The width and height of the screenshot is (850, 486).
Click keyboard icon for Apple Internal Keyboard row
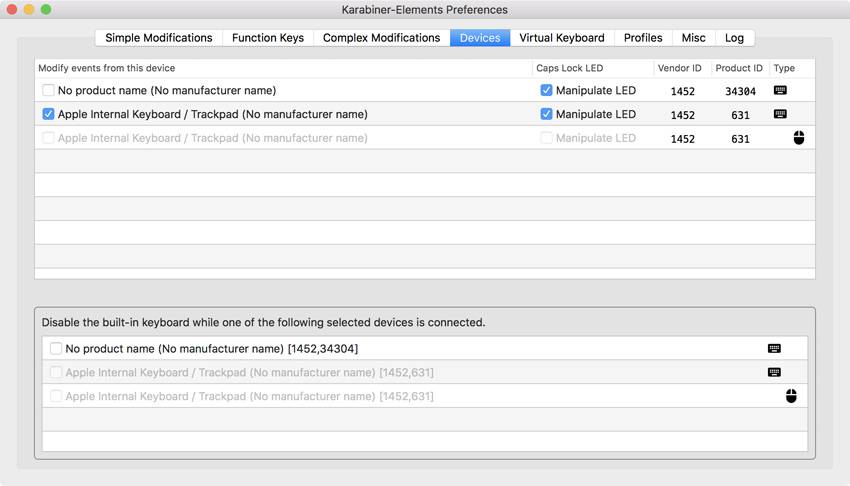[780, 114]
